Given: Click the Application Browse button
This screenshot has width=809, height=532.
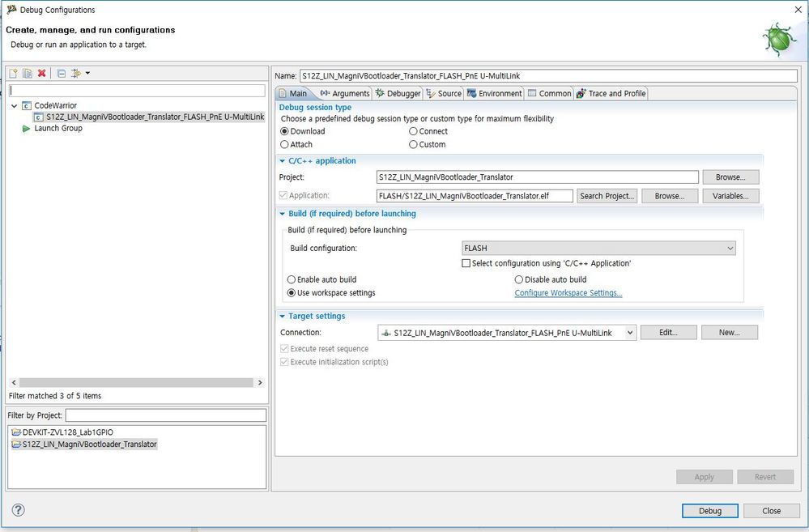Looking at the screenshot, I should pos(670,196).
